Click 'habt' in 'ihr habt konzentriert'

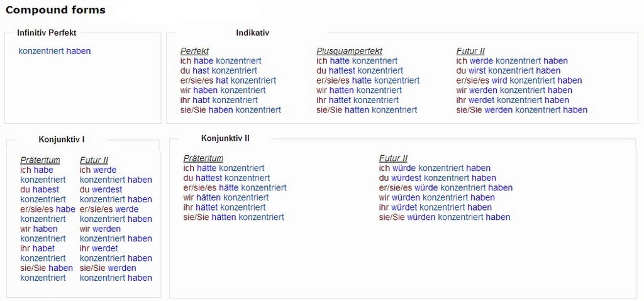click(x=200, y=100)
